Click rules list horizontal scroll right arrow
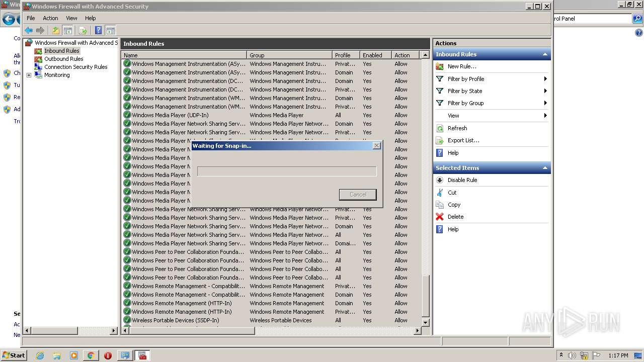The width and height of the screenshot is (644, 362). point(417,331)
